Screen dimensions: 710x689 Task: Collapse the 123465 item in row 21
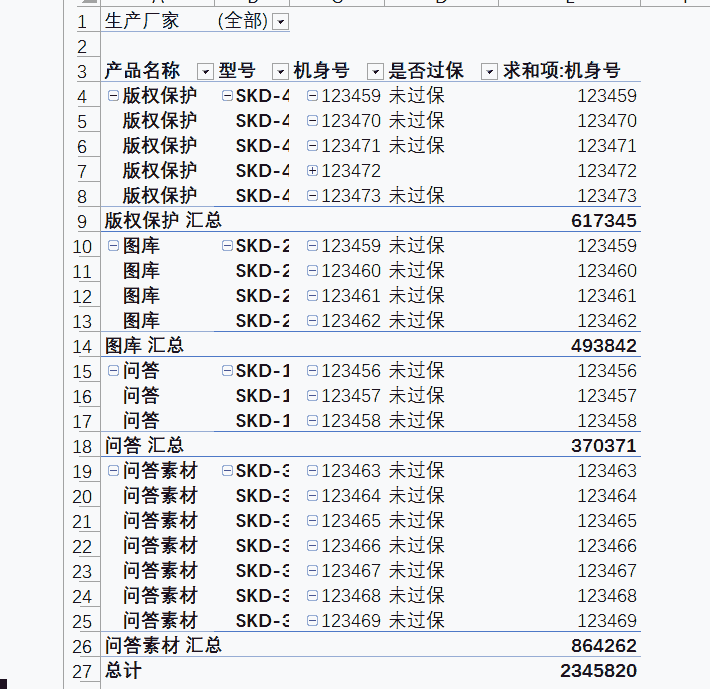pyautogui.click(x=312, y=521)
